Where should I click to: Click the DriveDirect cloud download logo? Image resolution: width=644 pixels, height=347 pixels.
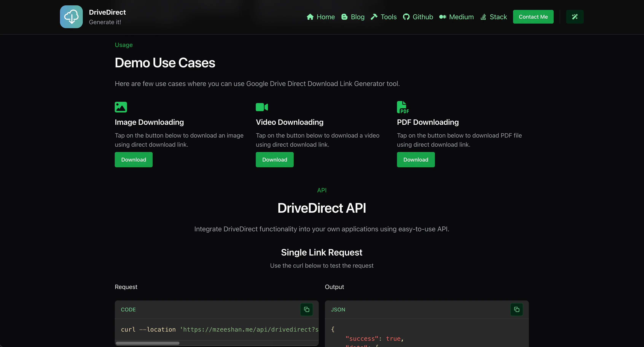[x=71, y=17]
